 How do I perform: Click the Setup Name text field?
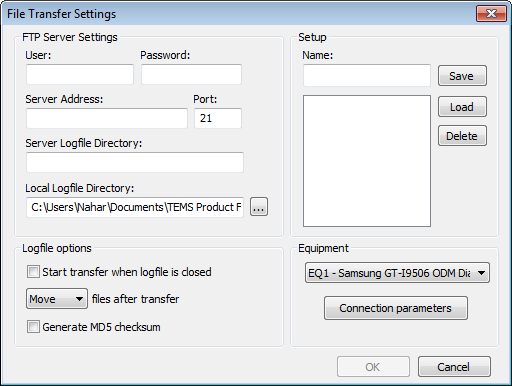367,75
